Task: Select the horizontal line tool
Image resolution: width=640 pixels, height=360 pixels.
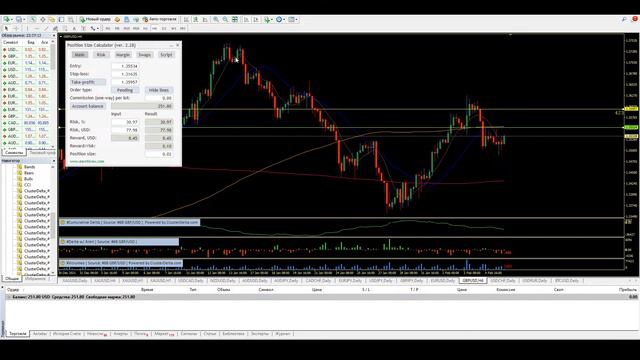Action: coord(37,28)
